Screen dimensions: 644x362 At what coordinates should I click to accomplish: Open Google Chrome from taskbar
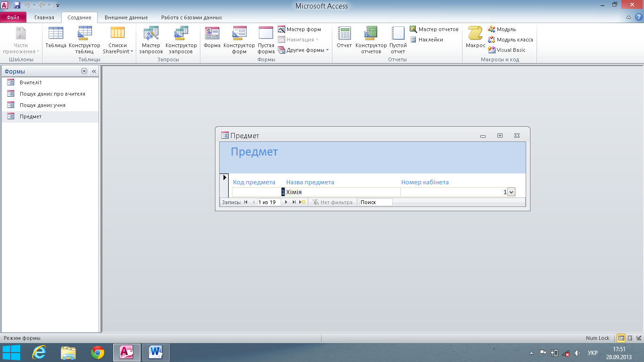point(98,352)
